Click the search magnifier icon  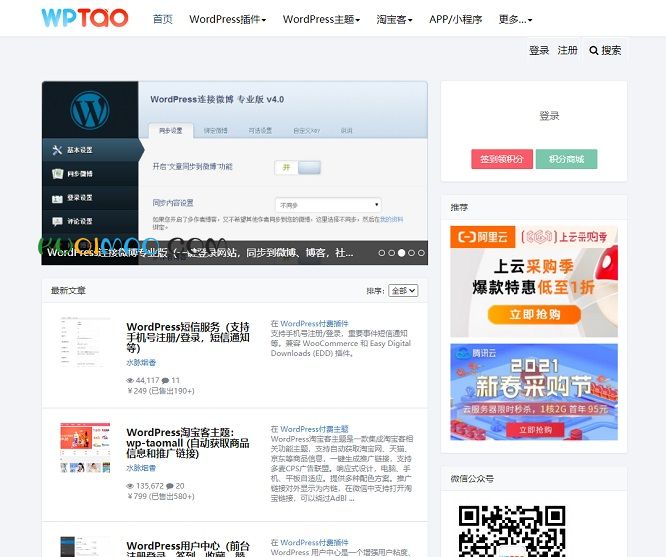[593, 51]
